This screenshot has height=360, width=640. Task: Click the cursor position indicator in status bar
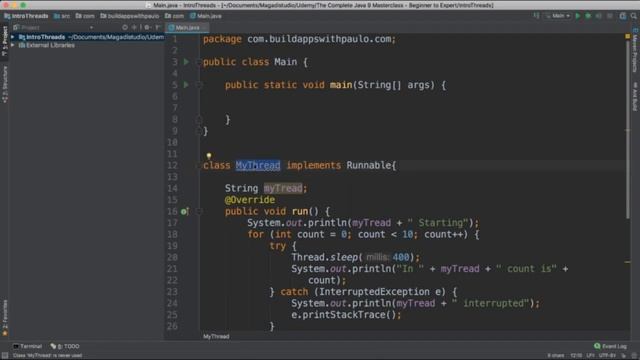pyautogui.click(x=576, y=356)
